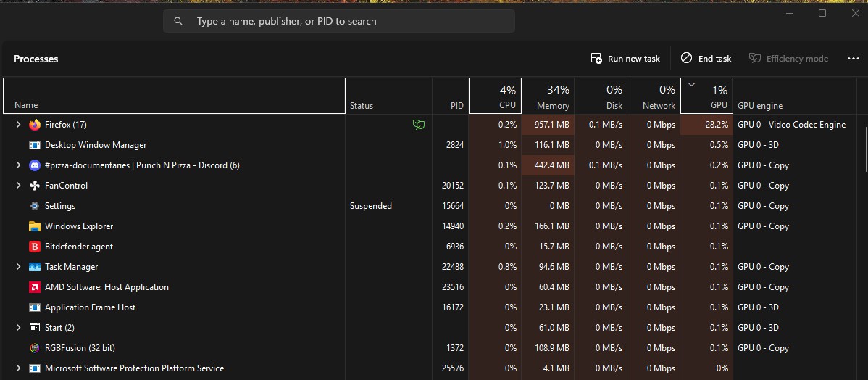The height and width of the screenshot is (380, 868).
Task: Expand the Firefox (17) process group
Action: (x=18, y=125)
